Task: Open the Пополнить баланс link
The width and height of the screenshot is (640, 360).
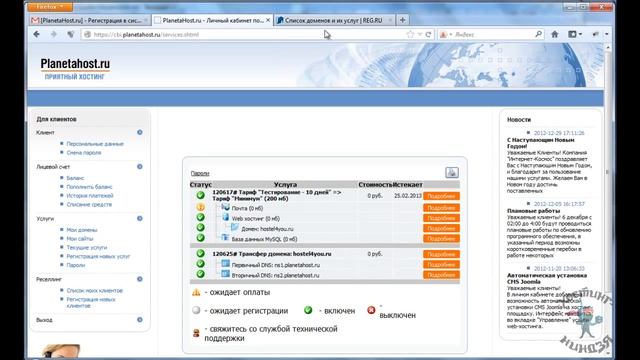Action: tap(89, 187)
